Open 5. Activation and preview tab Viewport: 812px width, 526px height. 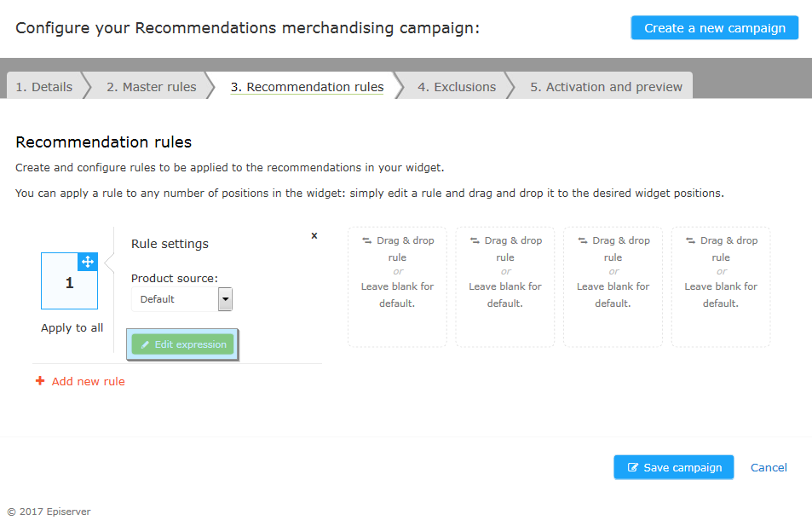click(606, 87)
